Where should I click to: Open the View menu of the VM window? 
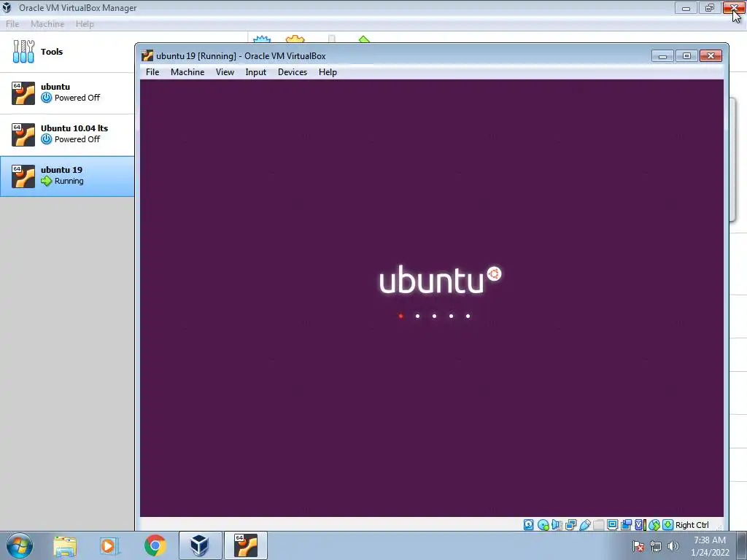pyautogui.click(x=225, y=72)
